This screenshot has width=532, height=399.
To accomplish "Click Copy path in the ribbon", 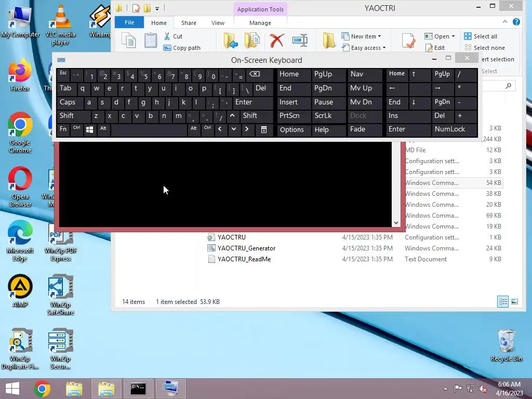I will tap(182, 48).
